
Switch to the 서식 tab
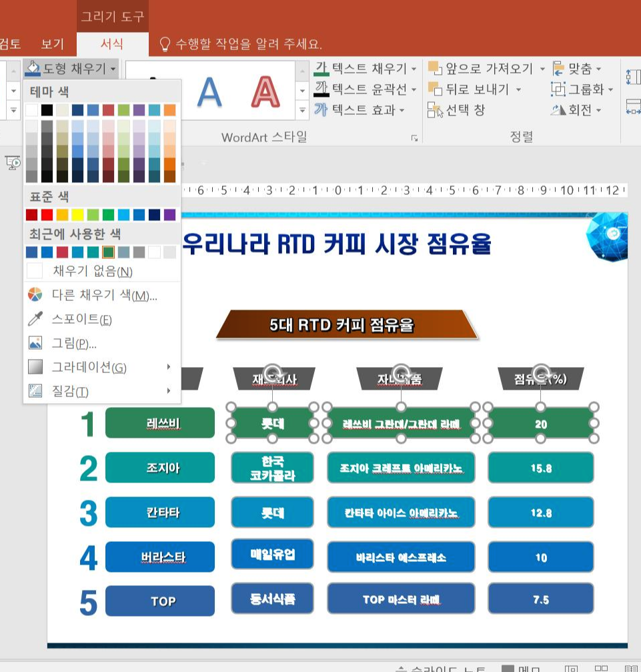(112, 44)
